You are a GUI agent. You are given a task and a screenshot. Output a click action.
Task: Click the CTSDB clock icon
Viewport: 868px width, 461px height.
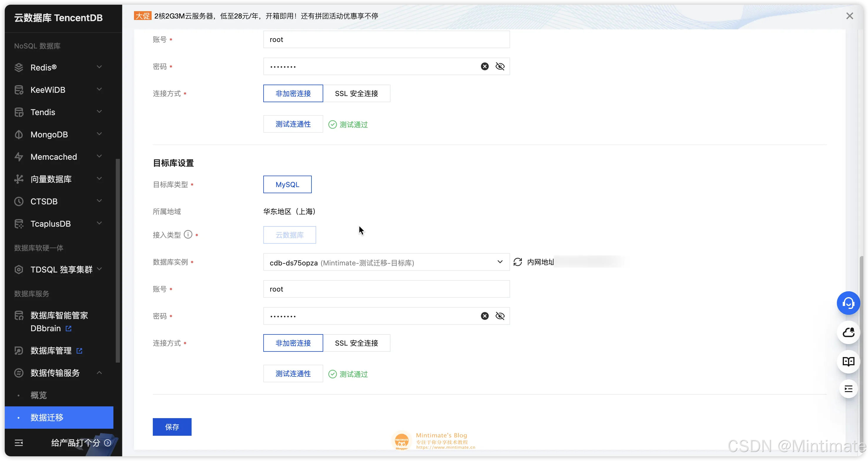[x=19, y=201]
